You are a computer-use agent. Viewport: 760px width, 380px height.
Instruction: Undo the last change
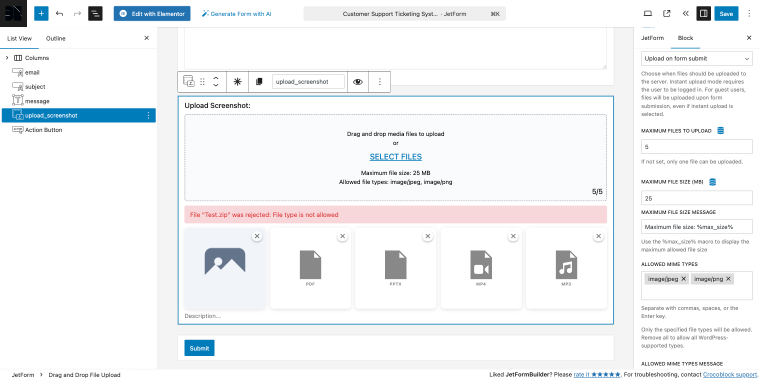click(x=60, y=14)
